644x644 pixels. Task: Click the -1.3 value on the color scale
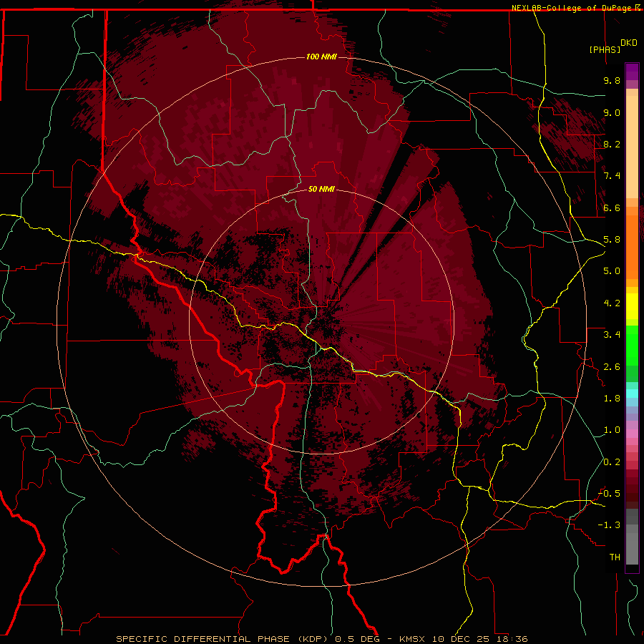coord(609,525)
